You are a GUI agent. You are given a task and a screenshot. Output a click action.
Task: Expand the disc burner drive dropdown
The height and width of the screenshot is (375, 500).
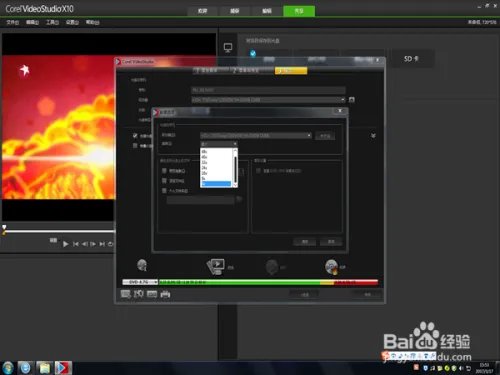tap(256, 135)
